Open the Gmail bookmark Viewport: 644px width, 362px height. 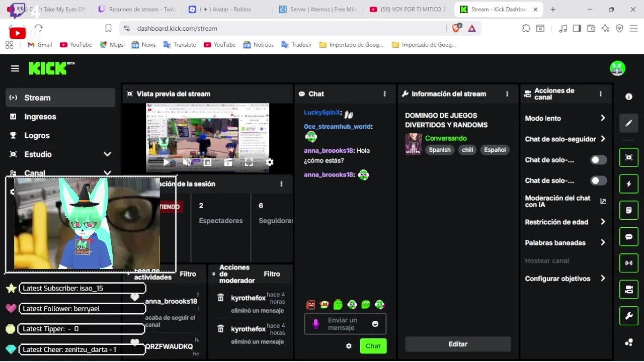[x=40, y=45]
